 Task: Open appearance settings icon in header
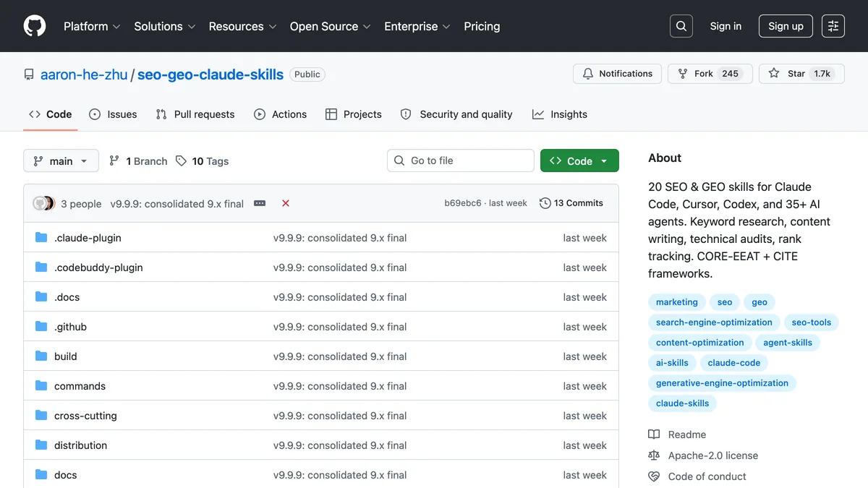coord(833,26)
